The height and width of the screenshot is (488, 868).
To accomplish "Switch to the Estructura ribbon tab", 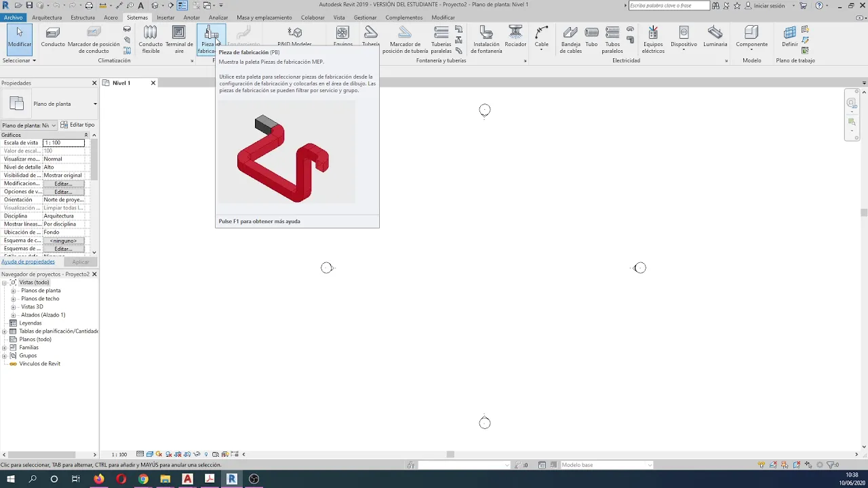I will point(83,18).
